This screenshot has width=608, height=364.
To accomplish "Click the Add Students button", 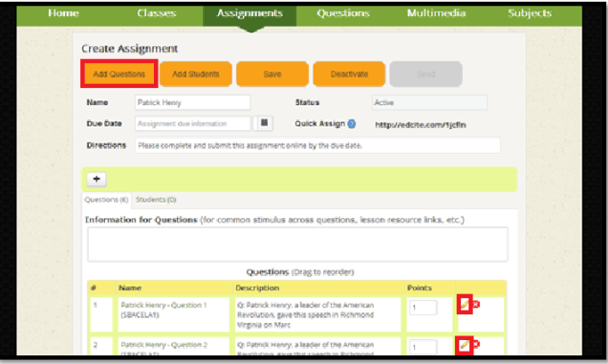I will point(196,74).
